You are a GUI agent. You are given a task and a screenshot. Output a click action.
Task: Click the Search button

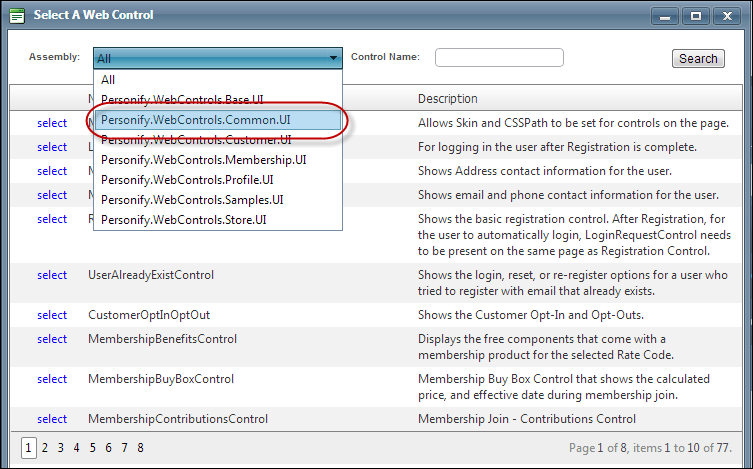[x=698, y=59]
